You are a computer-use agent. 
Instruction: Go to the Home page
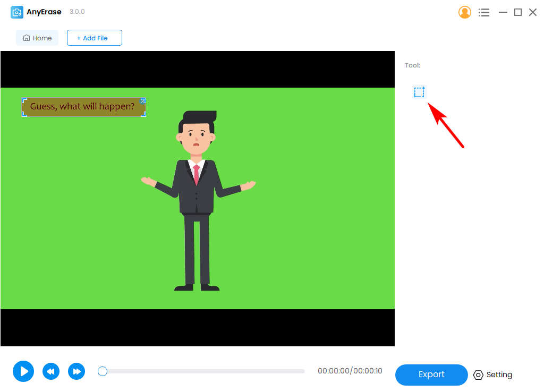(x=37, y=38)
